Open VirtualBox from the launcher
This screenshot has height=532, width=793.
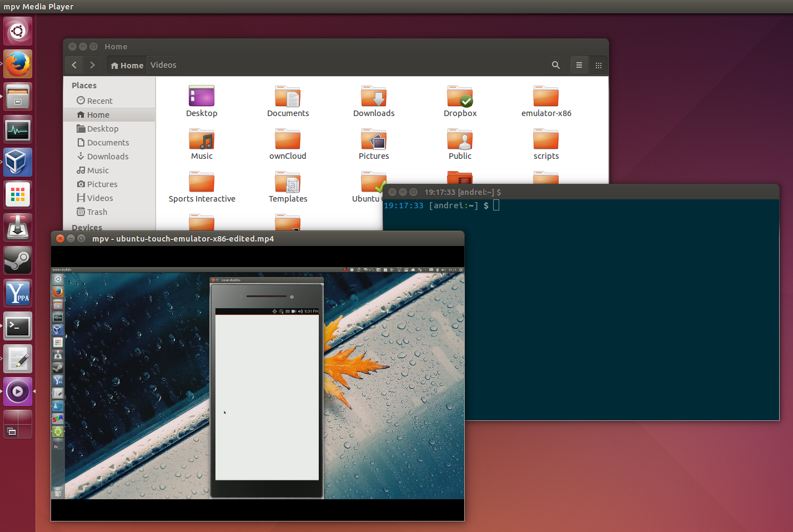tap(17, 162)
